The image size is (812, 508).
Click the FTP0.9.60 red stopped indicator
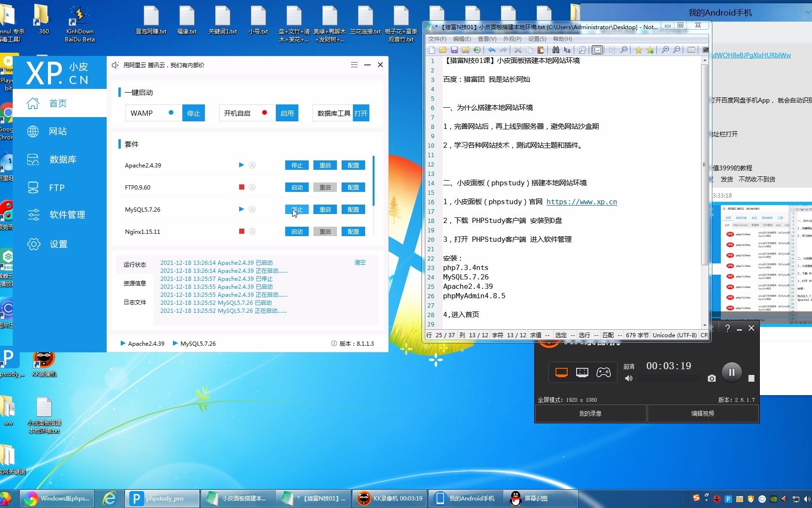click(x=242, y=187)
